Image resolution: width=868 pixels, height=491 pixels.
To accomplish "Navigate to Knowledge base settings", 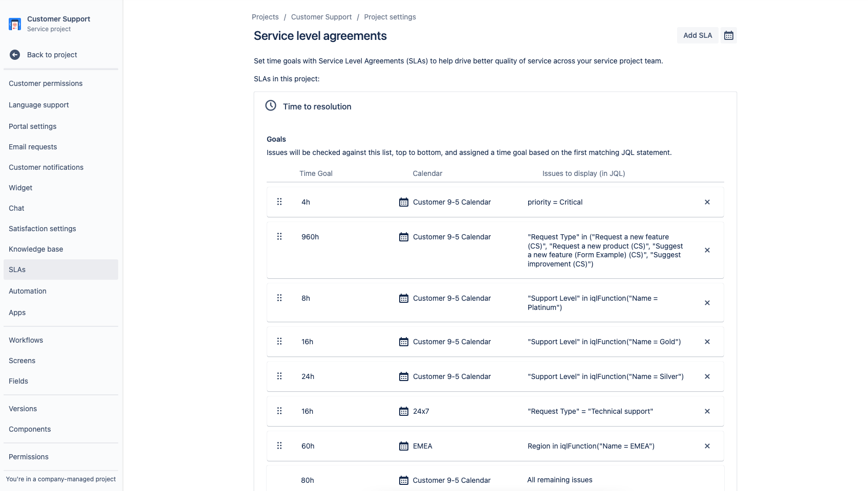I will [x=36, y=249].
